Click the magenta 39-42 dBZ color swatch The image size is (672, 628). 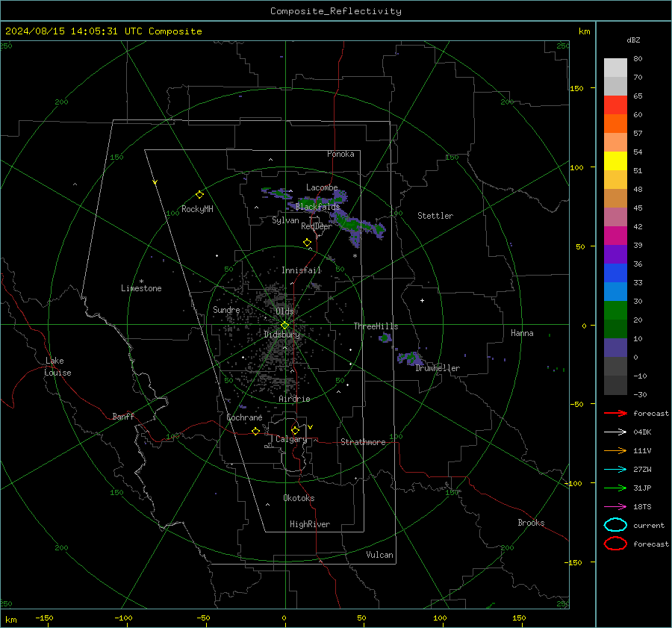click(x=615, y=236)
